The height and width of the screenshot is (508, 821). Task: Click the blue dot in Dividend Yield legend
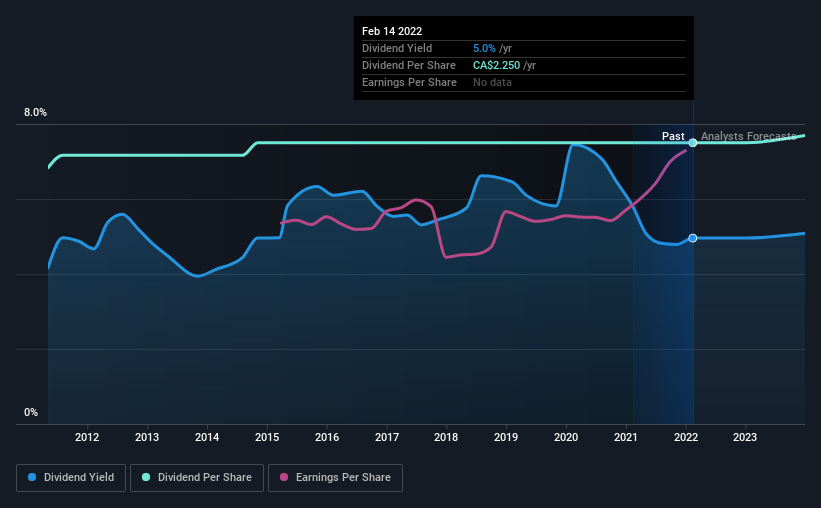point(32,477)
